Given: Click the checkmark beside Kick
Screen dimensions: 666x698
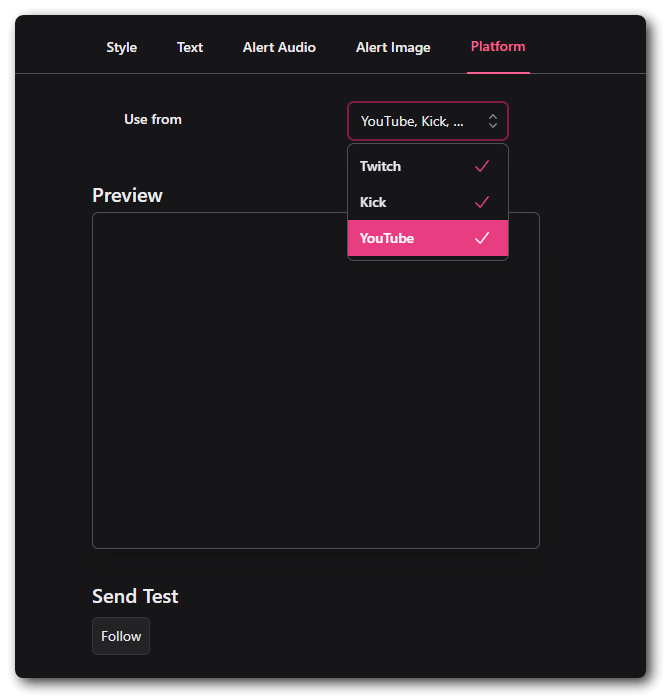Looking at the screenshot, I should tap(482, 202).
